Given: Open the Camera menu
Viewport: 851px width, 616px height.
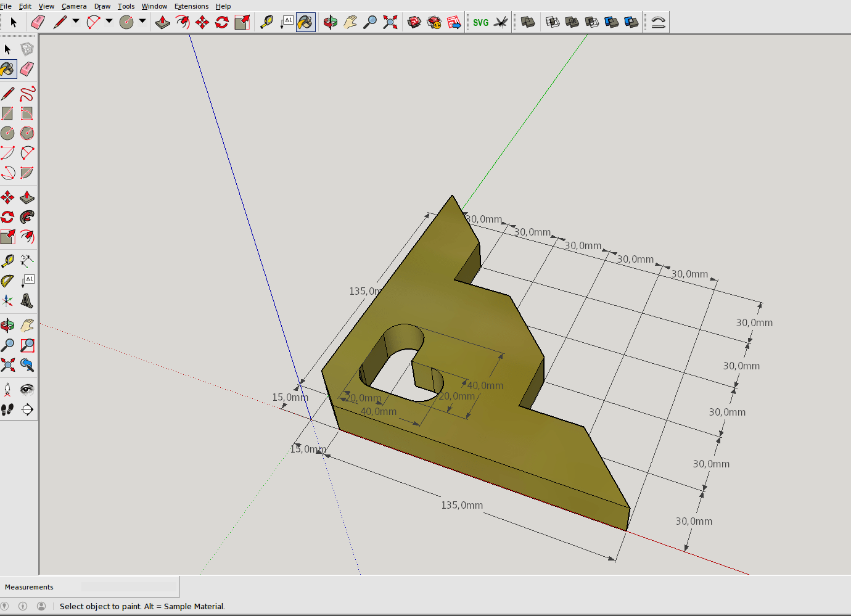Looking at the screenshot, I should pos(74,6).
